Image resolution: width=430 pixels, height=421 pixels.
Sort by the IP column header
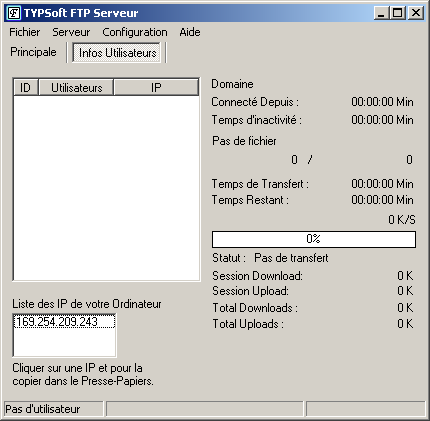(x=156, y=88)
